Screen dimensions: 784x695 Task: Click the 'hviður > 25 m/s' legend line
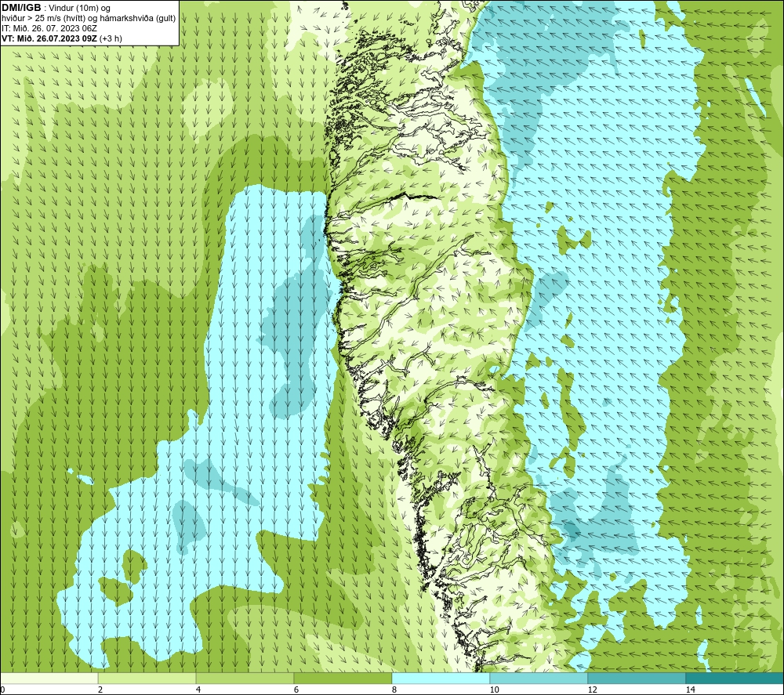(x=89, y=18)
